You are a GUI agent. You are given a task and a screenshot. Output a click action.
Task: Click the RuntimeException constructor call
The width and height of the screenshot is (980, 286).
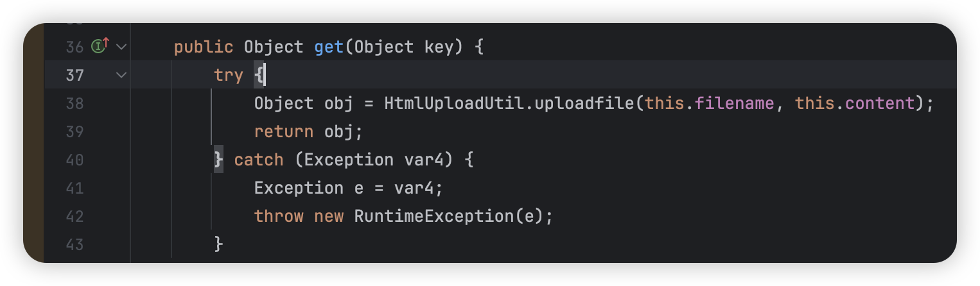coord(434,216)
